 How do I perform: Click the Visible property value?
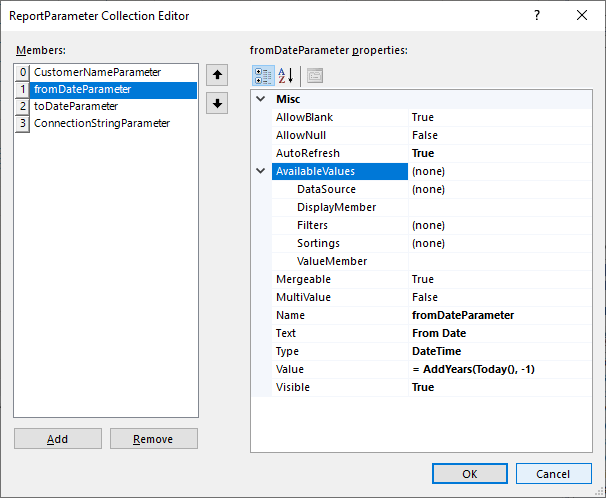(500, 387)
